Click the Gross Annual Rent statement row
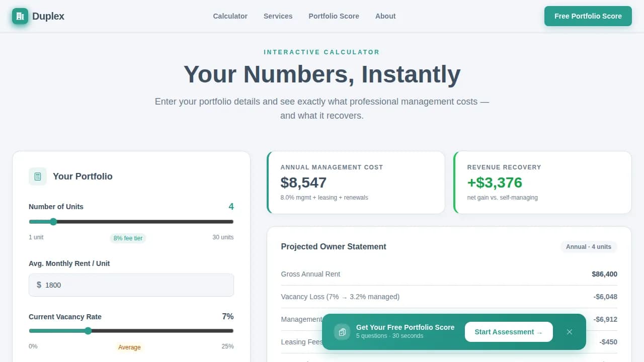644x362 pixels. point(449,274)
